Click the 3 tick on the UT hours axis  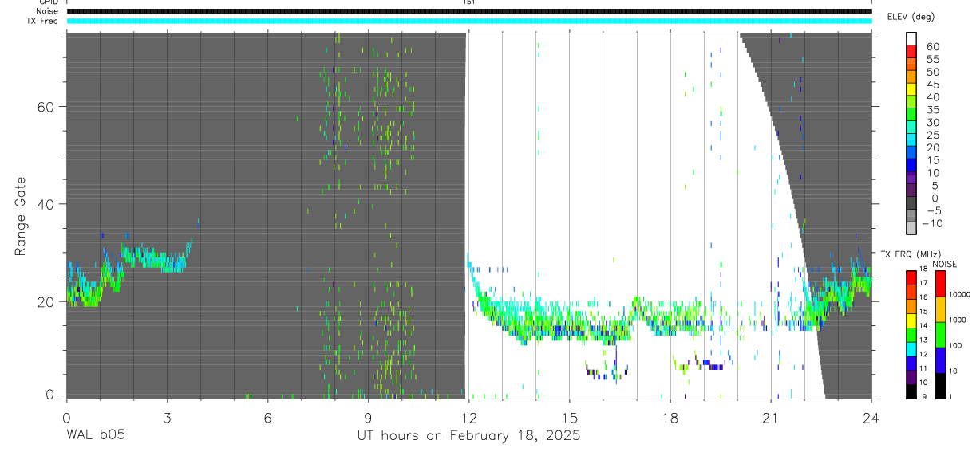point(167,418)
